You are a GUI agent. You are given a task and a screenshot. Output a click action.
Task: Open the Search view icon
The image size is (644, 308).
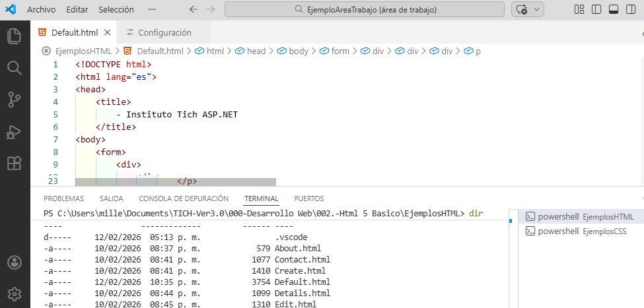click(14, 68)
